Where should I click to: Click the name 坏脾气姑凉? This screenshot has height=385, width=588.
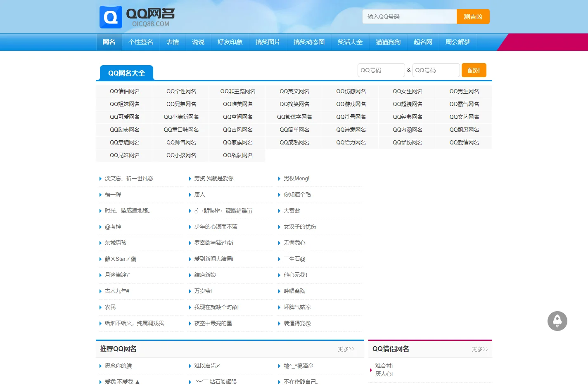coord(297,307)
